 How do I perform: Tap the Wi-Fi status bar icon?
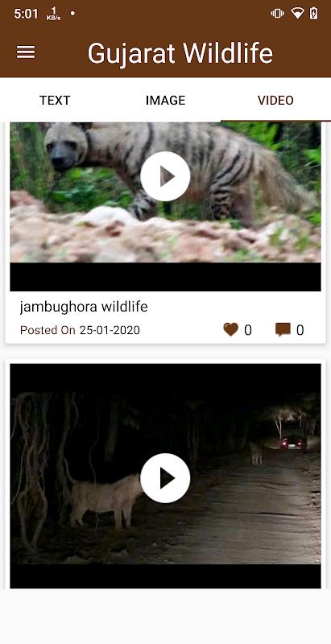point(297,14)
